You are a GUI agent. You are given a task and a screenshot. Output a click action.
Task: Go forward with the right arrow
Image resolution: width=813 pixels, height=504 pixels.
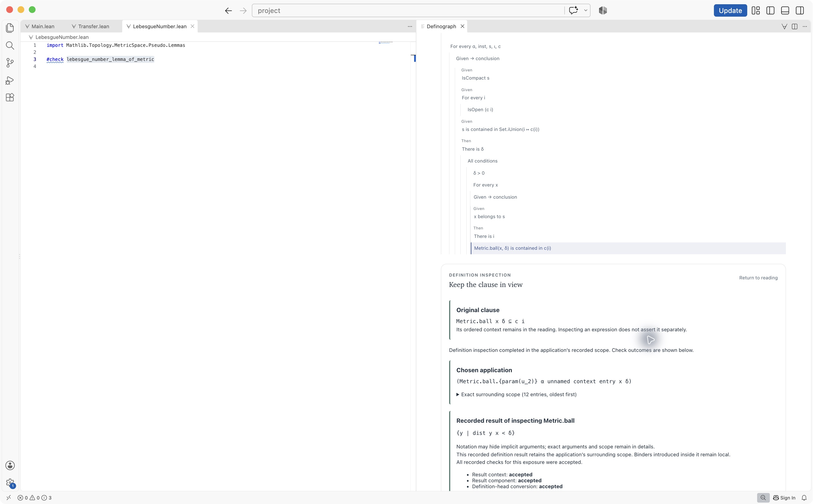tap(243, 11)
